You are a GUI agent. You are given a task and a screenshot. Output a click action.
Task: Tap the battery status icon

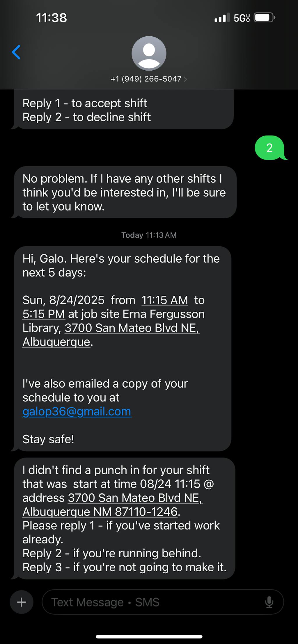[264, 18]
